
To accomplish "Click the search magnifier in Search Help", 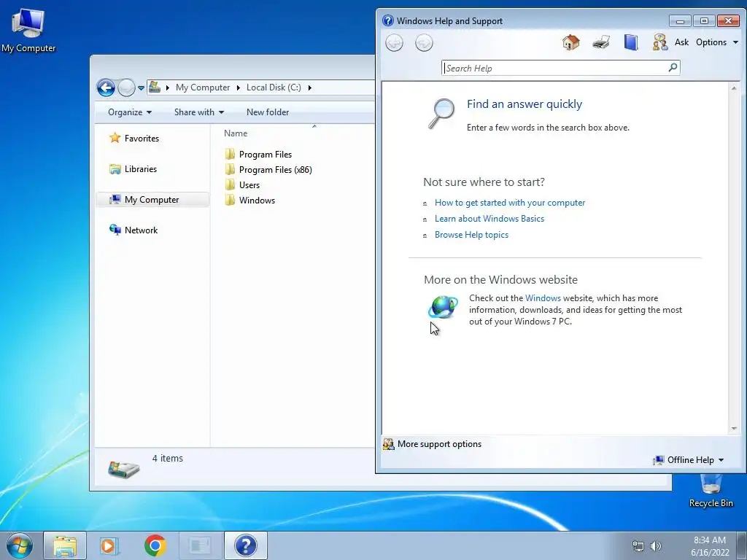I will point(673,68).
